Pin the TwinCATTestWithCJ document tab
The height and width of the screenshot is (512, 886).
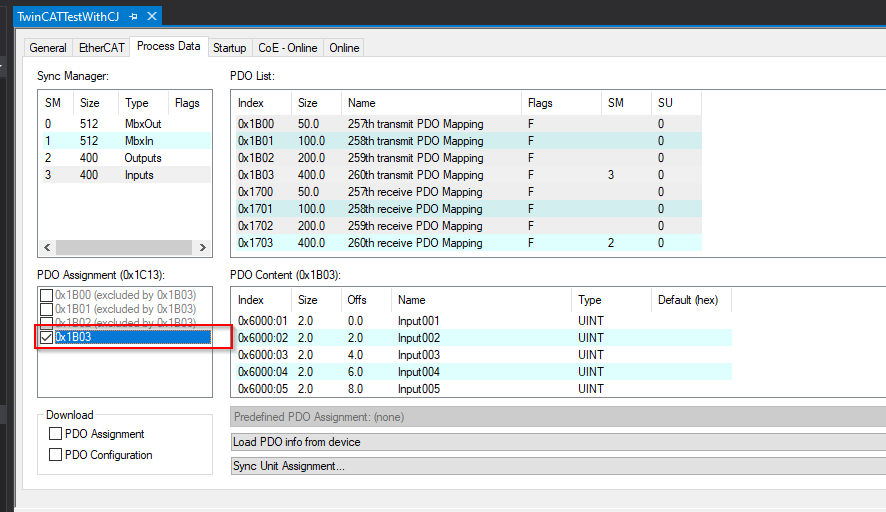(x=133, y=16)
